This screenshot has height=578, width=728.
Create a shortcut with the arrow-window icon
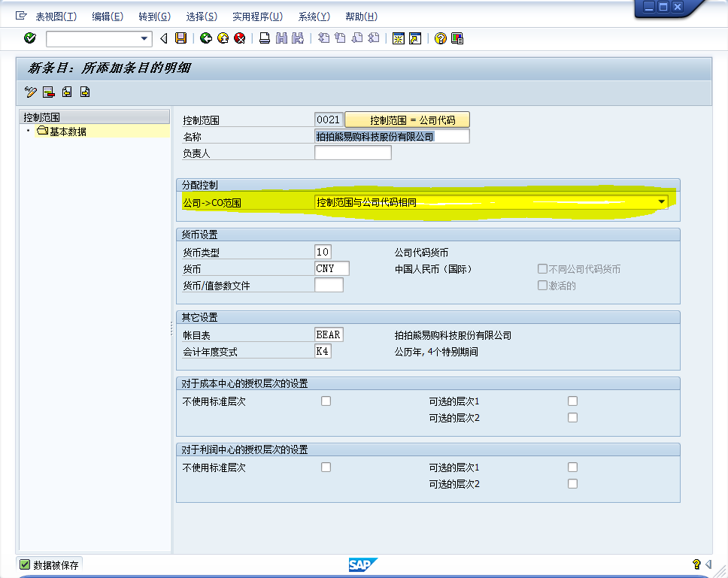point(415,38)
